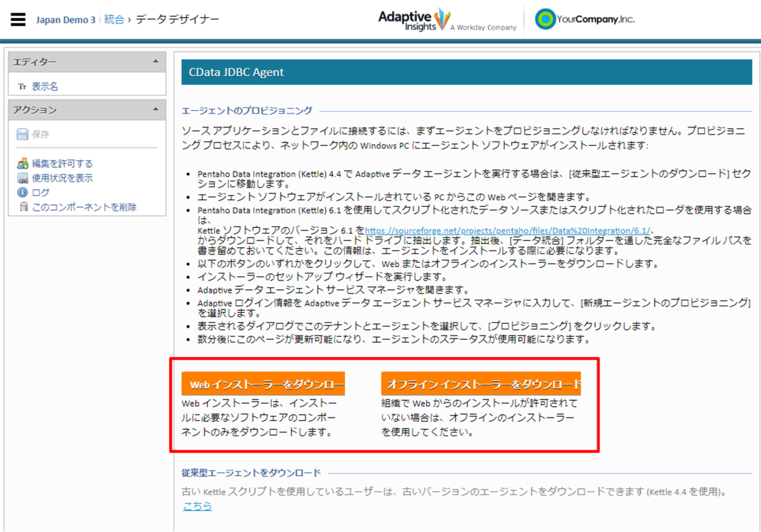Screen dimensions: 761x532
Task: Click the 保存 floppy disk icon
Action: click(23, 134)
